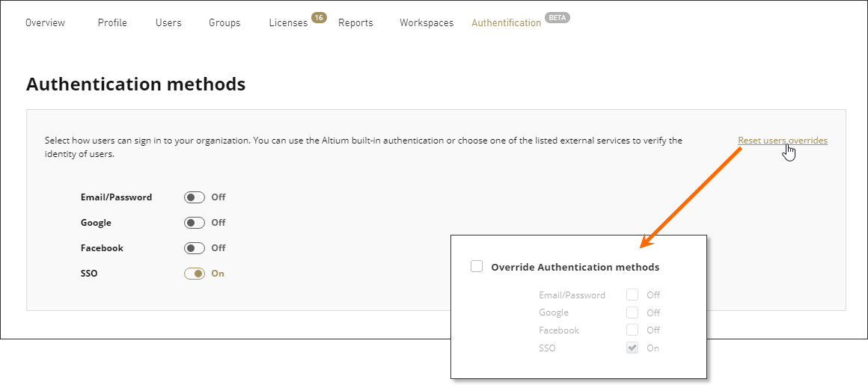Turn on the Google authentication toggle
This screenshot has height=385, width=868.
[195, 223]
